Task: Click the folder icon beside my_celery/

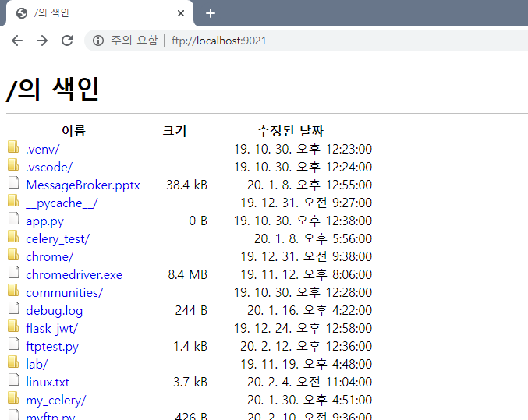Action: coord(13,397)
